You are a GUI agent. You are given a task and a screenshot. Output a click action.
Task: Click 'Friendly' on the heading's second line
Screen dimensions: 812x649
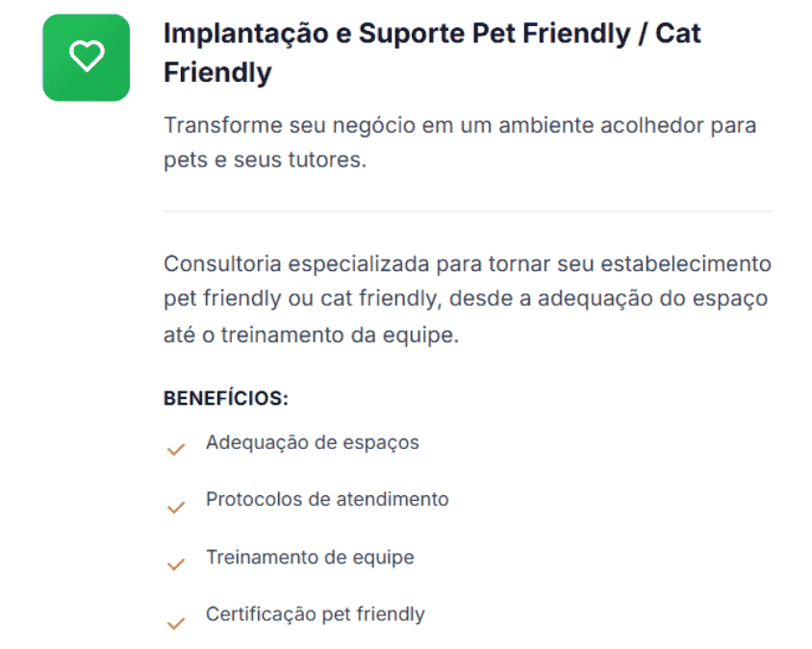pos(217,73)
